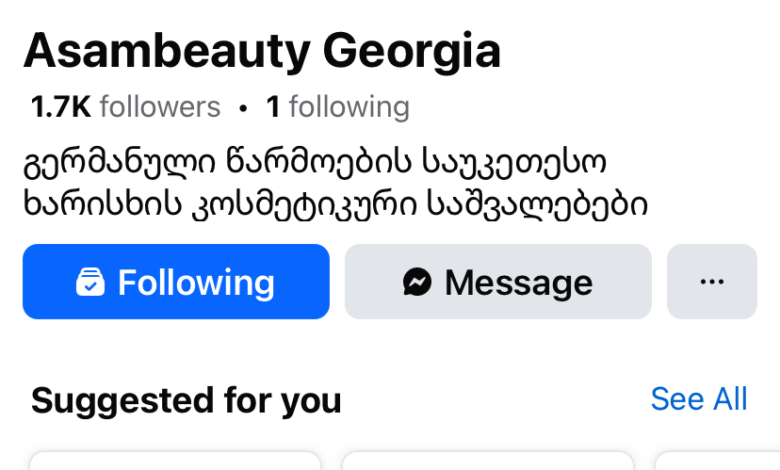Viewport: 780px width, 470px height.
Task: Open the rightmost partially visible suggested card
Action: click(718, 461)
